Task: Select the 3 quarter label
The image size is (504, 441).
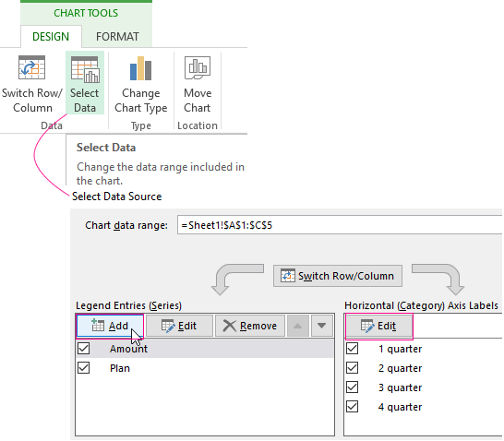Action: (400, 387)
